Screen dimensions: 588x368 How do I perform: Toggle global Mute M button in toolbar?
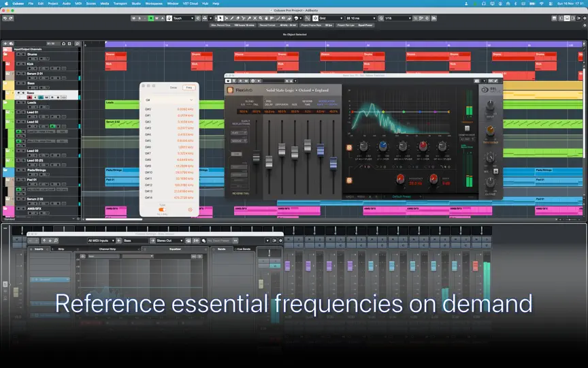click(133, 18)
